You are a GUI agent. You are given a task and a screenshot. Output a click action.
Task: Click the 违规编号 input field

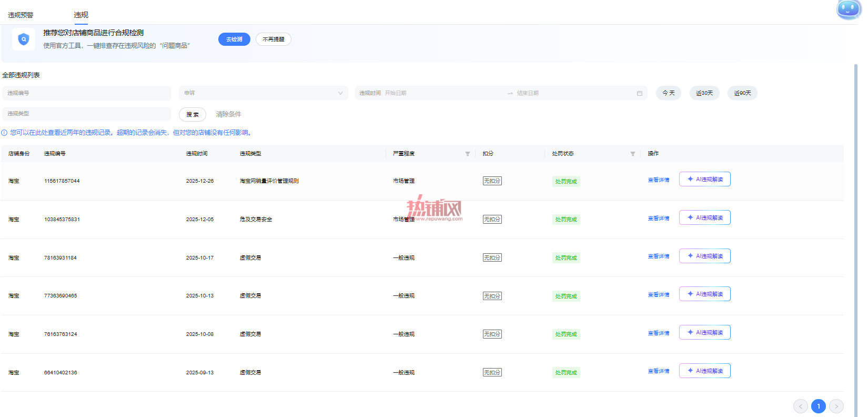click(x=87, y=93)
